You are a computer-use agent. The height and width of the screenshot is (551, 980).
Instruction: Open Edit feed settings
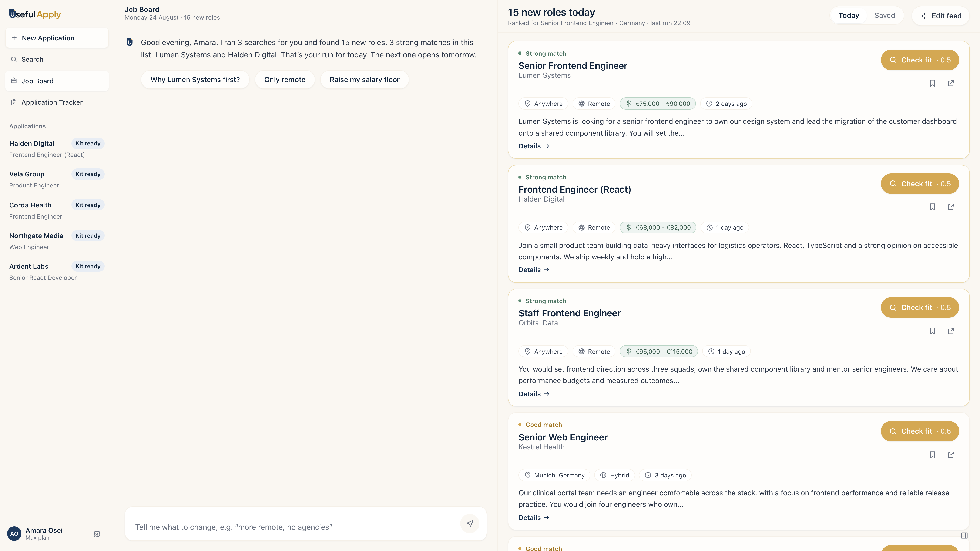(940, 16)
